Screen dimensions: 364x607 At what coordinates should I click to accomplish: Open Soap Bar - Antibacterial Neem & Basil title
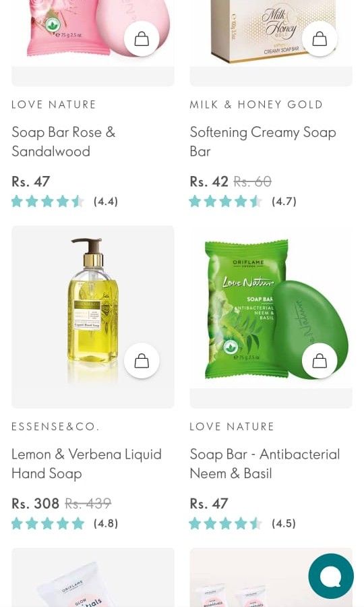point(265,464)
